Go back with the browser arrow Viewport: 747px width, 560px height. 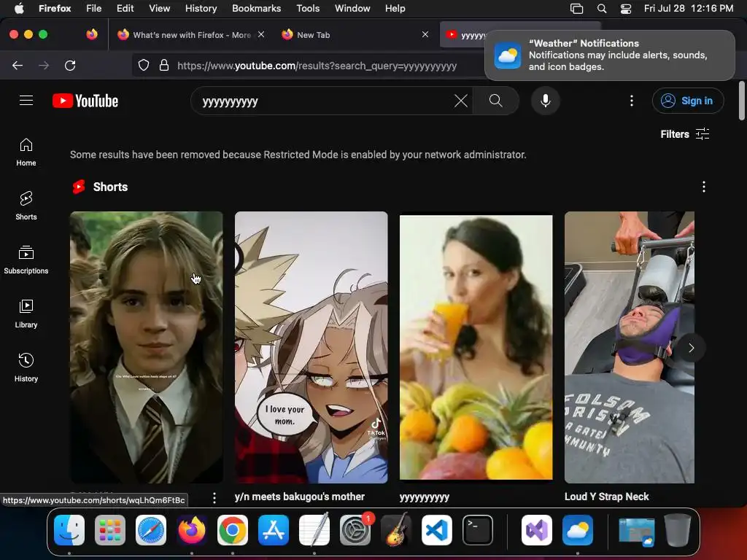(x=18, y=66)
